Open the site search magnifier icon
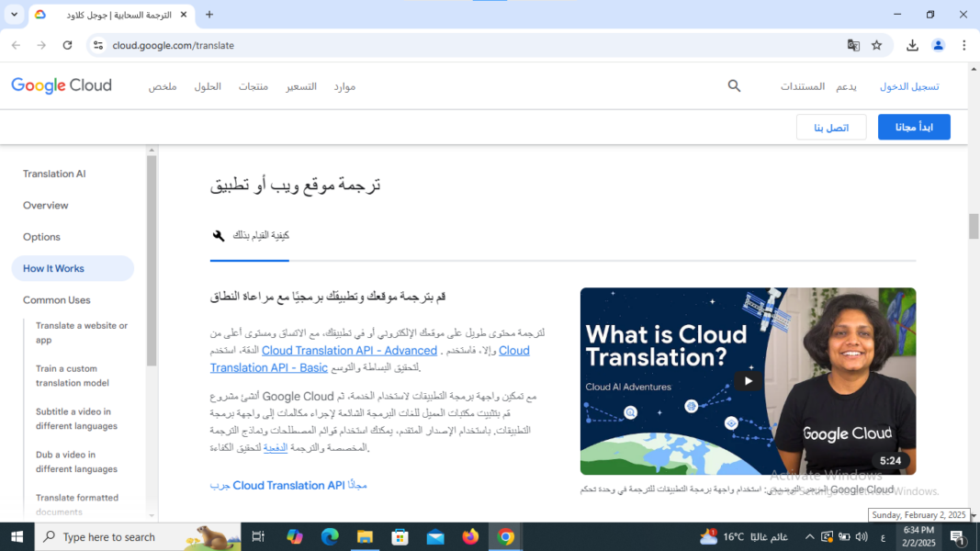 (x=735, y=86)
